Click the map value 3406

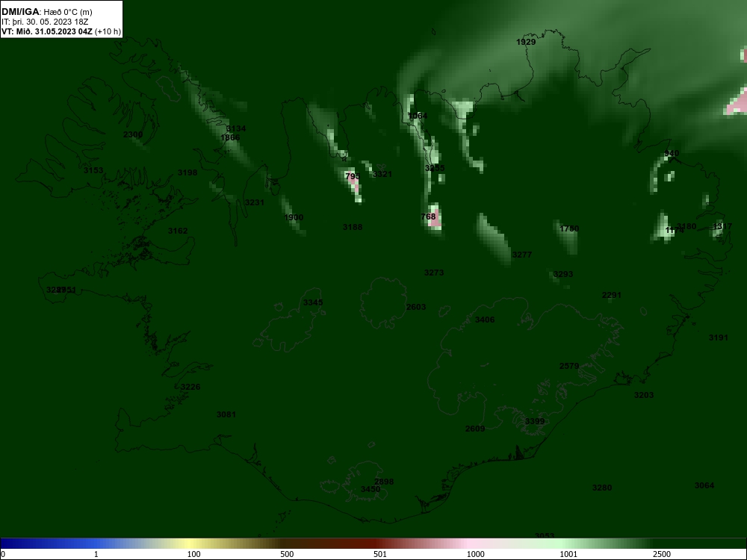pyautogui.click(x=485, y=320)
